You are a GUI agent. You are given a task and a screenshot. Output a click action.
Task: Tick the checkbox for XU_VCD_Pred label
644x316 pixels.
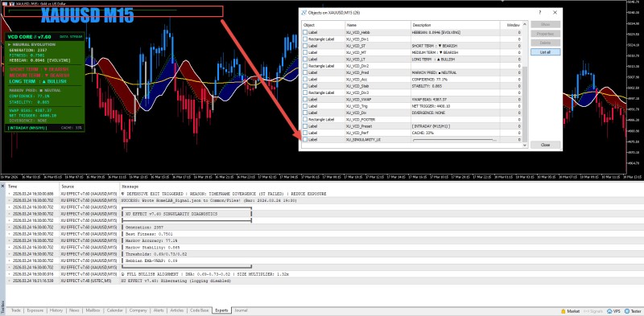(x=305, y=72)
